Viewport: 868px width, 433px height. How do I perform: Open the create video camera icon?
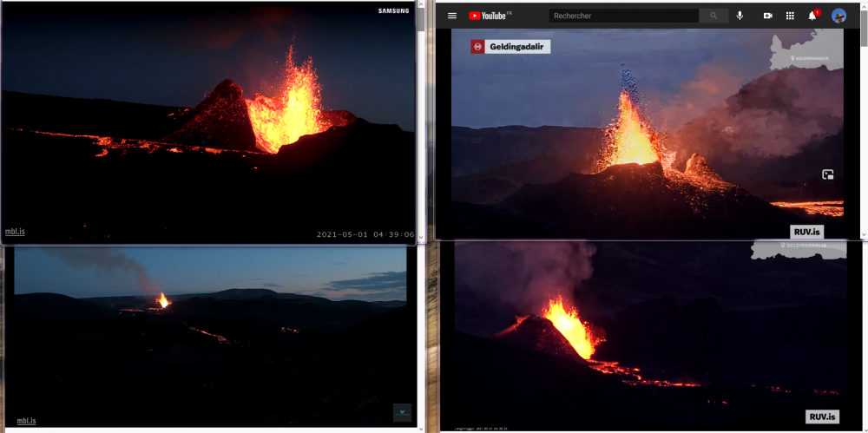pos(767,16)
